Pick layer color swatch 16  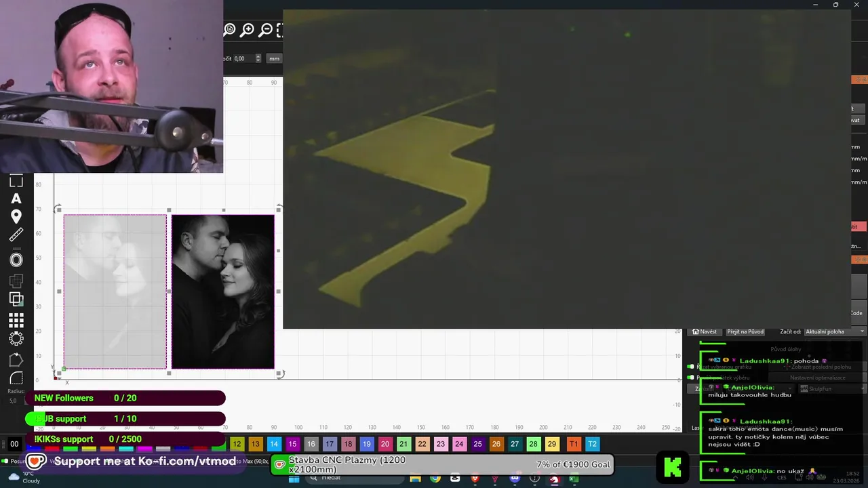click(311, 444)
